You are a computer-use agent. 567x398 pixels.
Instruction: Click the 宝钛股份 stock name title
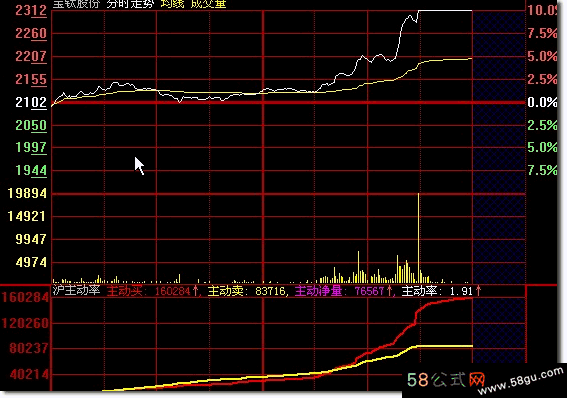coord(76,4)
